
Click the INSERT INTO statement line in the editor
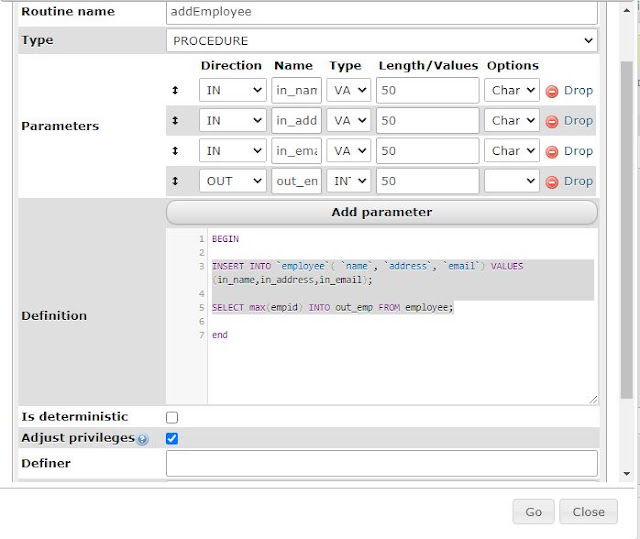click(x=367, y=266)
